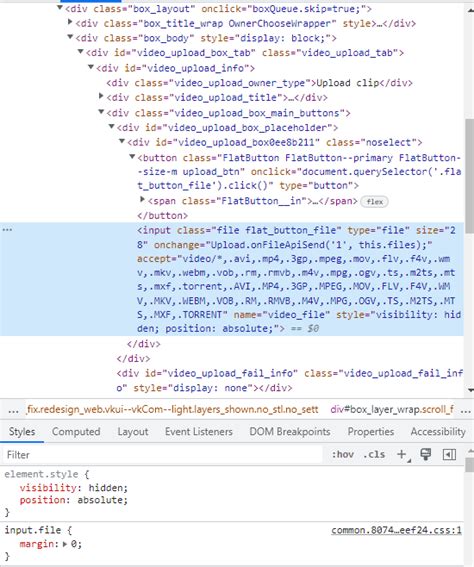This screenshot has width=474, height=567.
Task: Collapse the FlatButton upload_btn button node
Action: point(132,157)
